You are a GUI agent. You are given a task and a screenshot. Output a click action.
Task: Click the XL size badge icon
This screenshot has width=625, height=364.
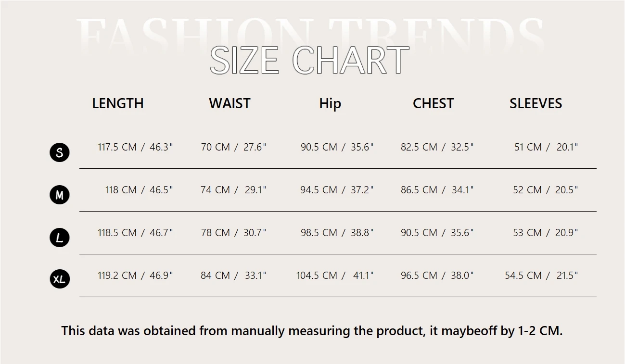click(x=60, y=279)
